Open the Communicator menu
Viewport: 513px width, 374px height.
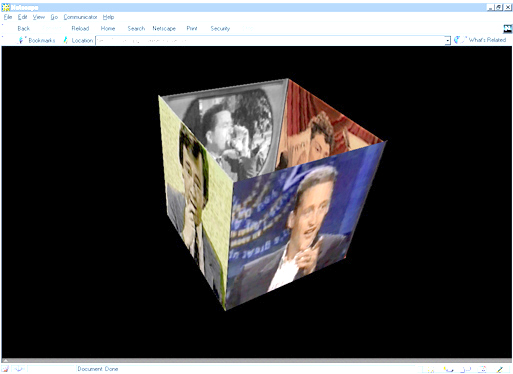click(80, 17)
